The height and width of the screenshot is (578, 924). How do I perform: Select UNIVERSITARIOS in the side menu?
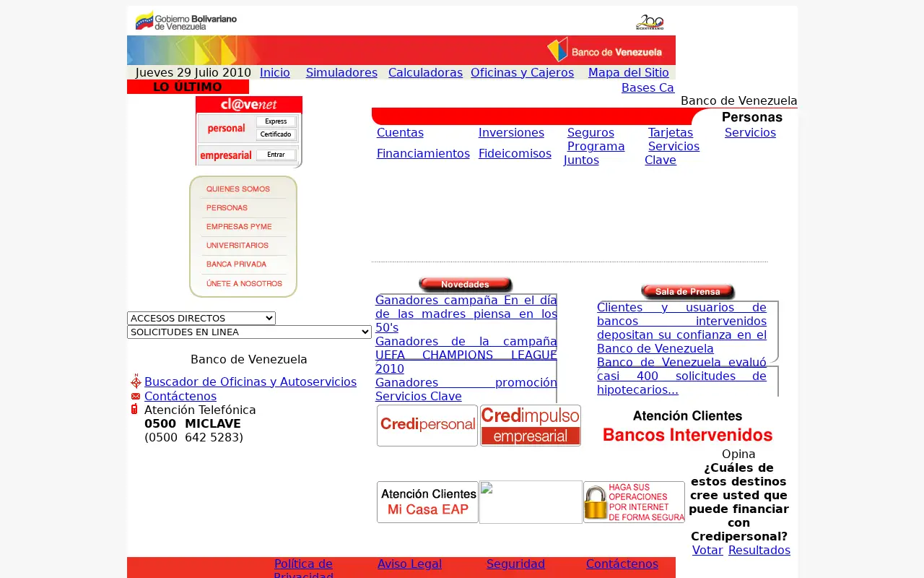237,246
